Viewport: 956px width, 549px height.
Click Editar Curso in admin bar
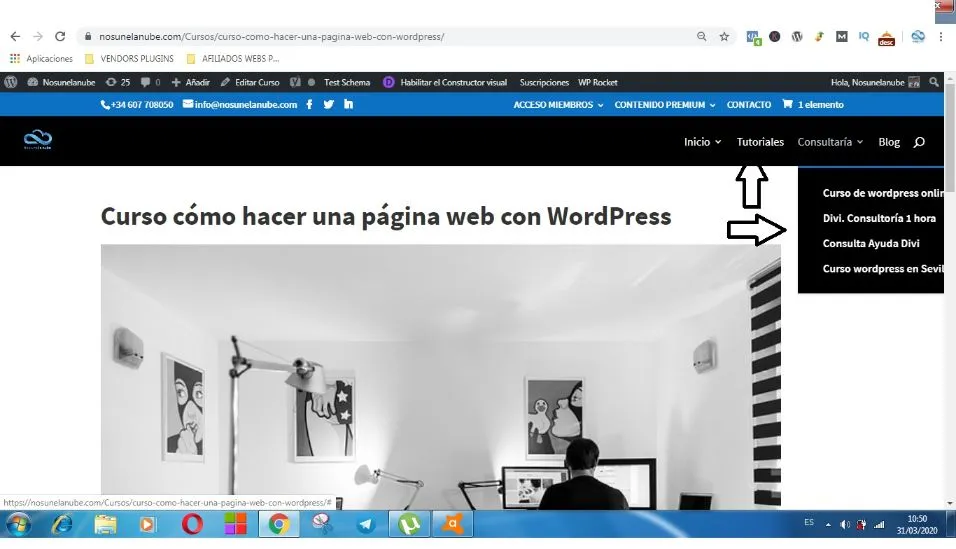250,82
